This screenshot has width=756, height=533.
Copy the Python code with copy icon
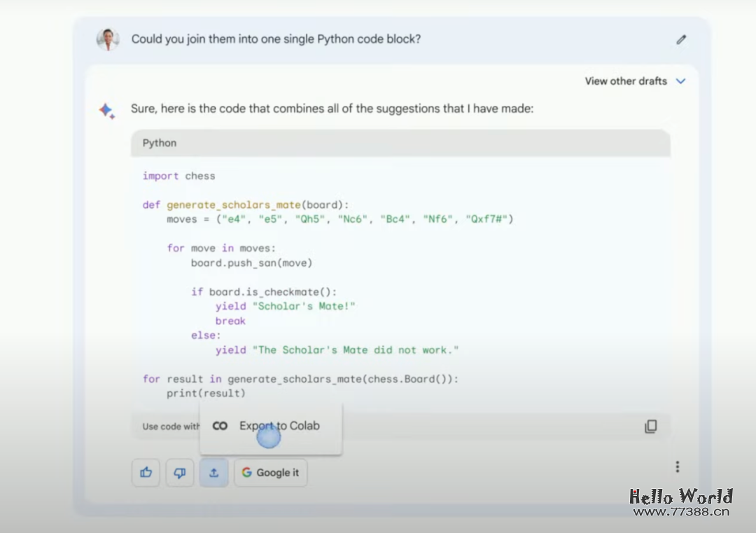(650, 427)
